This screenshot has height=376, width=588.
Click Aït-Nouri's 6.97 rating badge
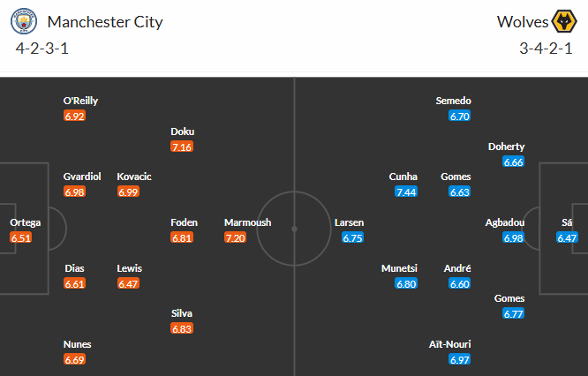(x=459, y=360)
